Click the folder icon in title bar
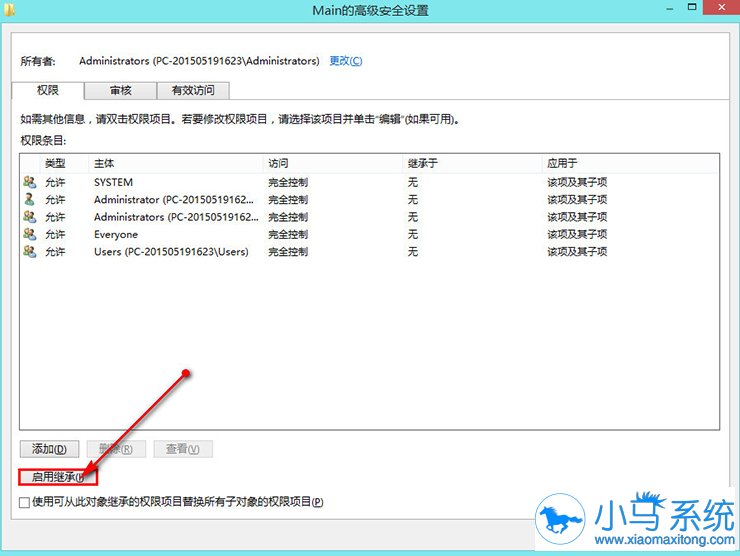This screenshot has width=740, height=556. (8, 8)
